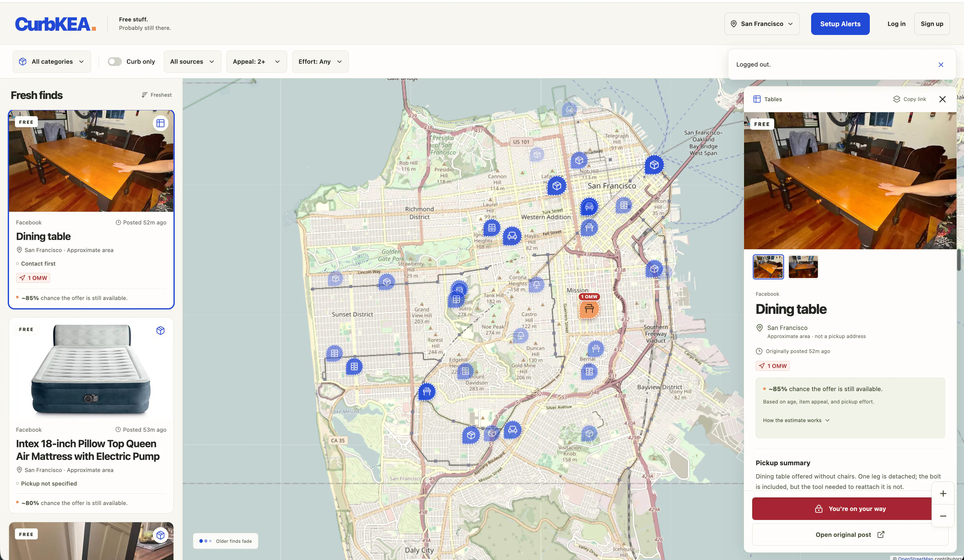Click the table category icon on Dining table card
The height and width of the screenshot is (560, 964).
tap(160, 123)
